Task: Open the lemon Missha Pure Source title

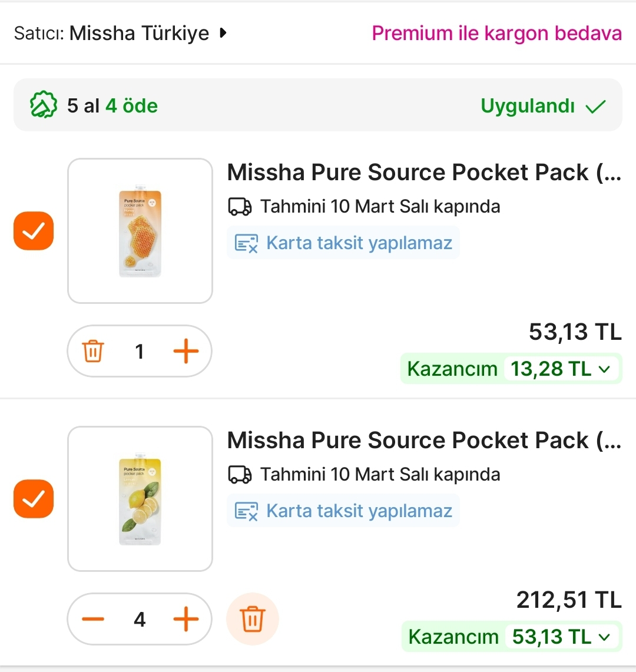Action: [x=423, y=441]
